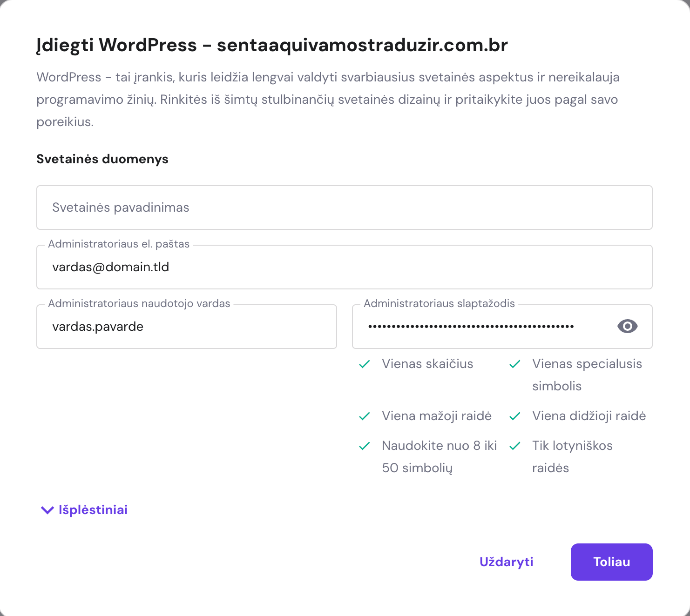Click the Svetainės duomenys heading
The width and height of the screenshot is (690, 616).
tap(102, 159)
